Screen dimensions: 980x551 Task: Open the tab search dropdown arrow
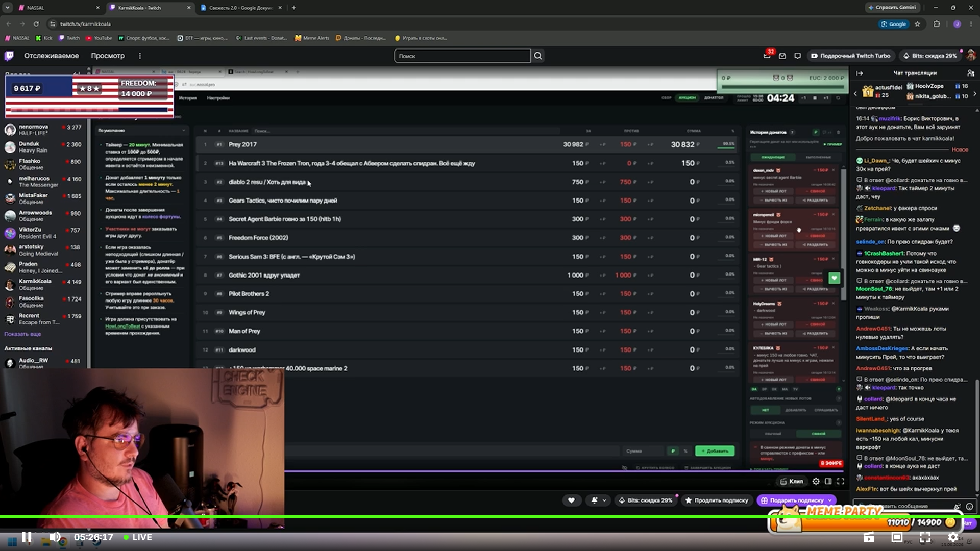click(x=7, y=8)
